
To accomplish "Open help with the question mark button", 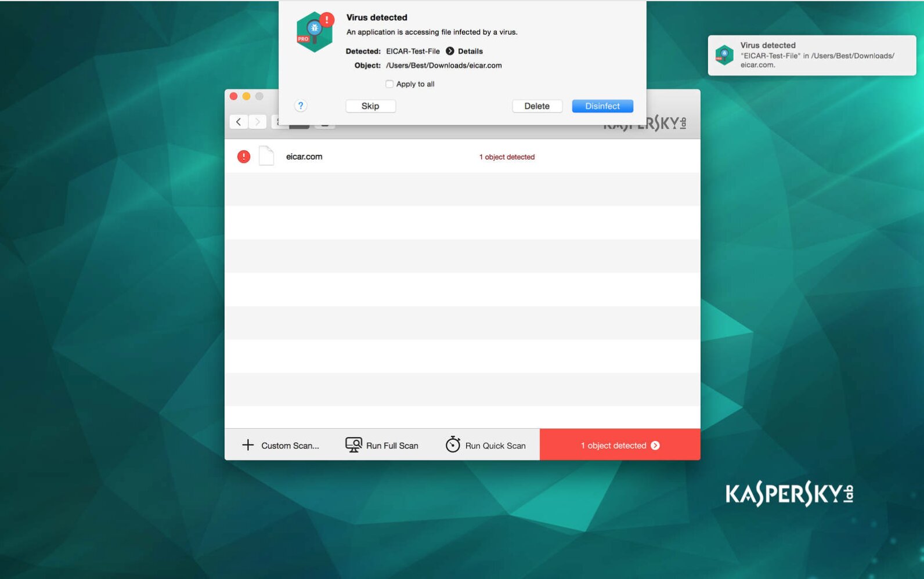I will (300, 106).
